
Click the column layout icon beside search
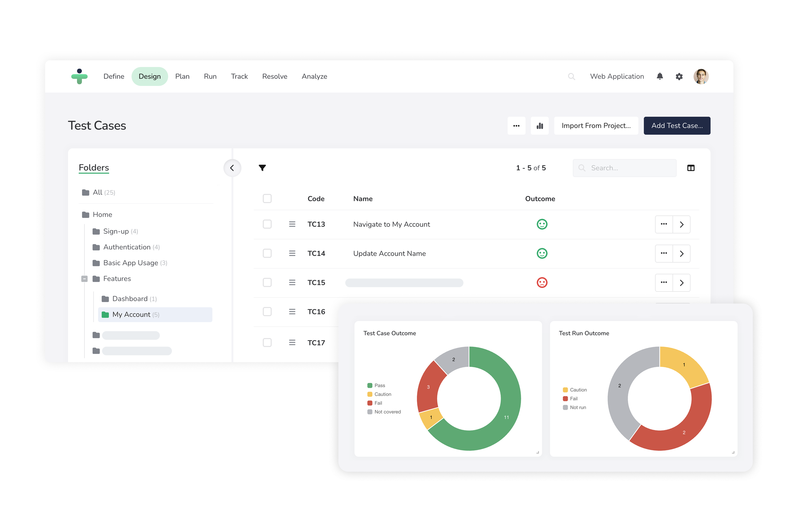(691, 168)
